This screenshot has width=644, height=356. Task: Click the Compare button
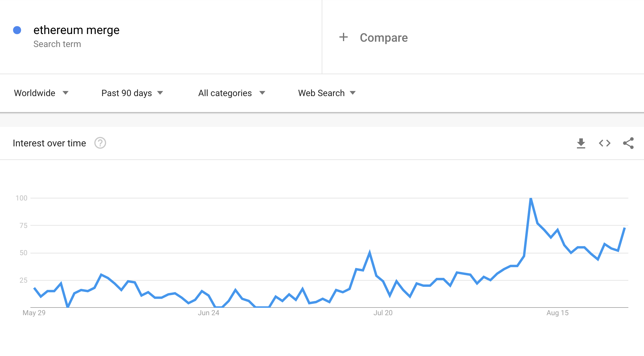(x=383, y=38)
